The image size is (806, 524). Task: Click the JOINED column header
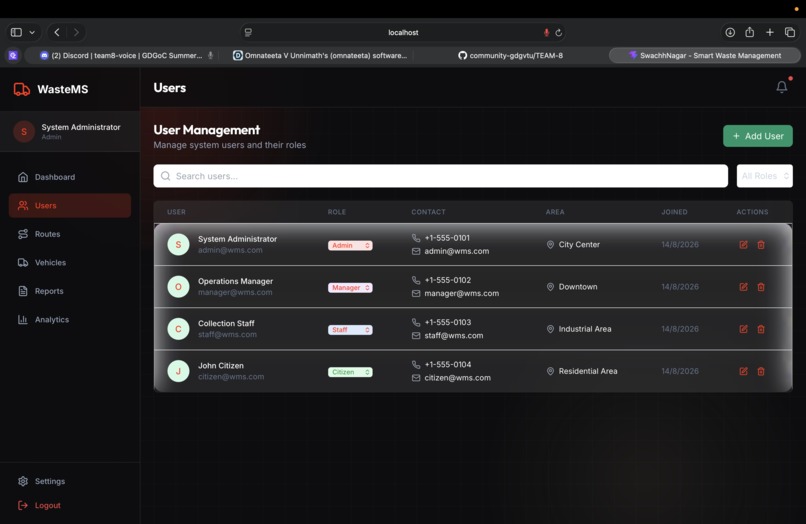click(674, 212)
